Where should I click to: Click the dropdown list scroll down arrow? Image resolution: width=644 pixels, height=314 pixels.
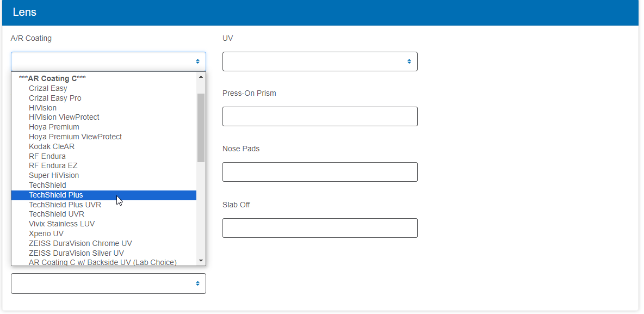(201, 261)
